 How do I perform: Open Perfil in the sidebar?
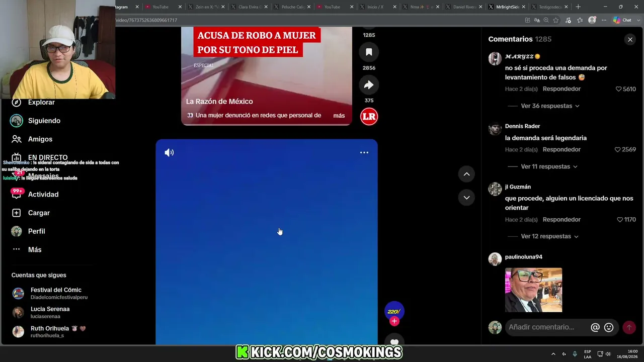coord(28,231)
